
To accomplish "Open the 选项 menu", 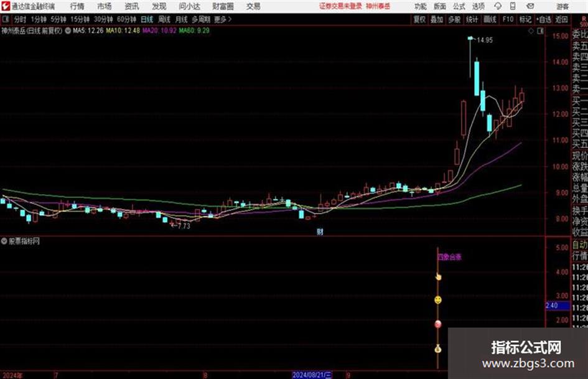I will point(478,6).
